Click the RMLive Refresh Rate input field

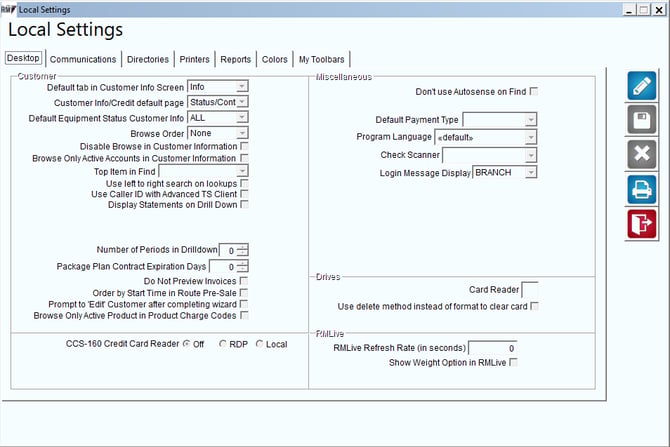click(x=493, y=348)
